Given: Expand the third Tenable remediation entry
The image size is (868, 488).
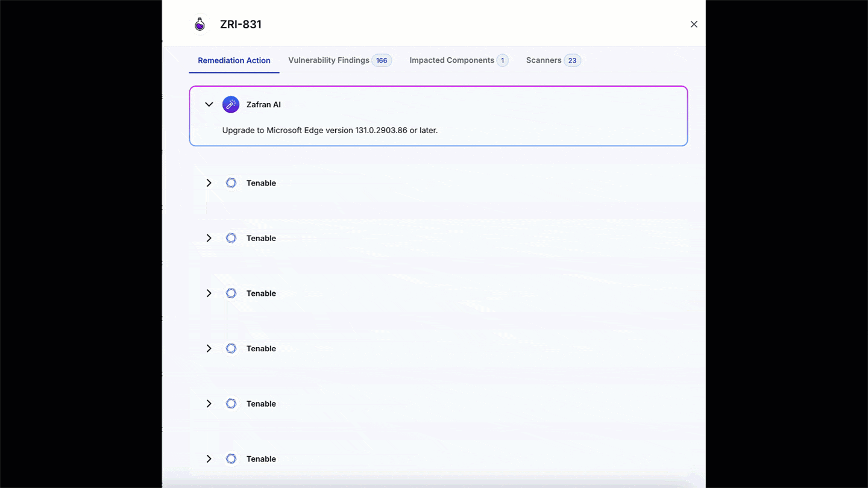Looking at the screenshot, I should [x=209, y=293].
